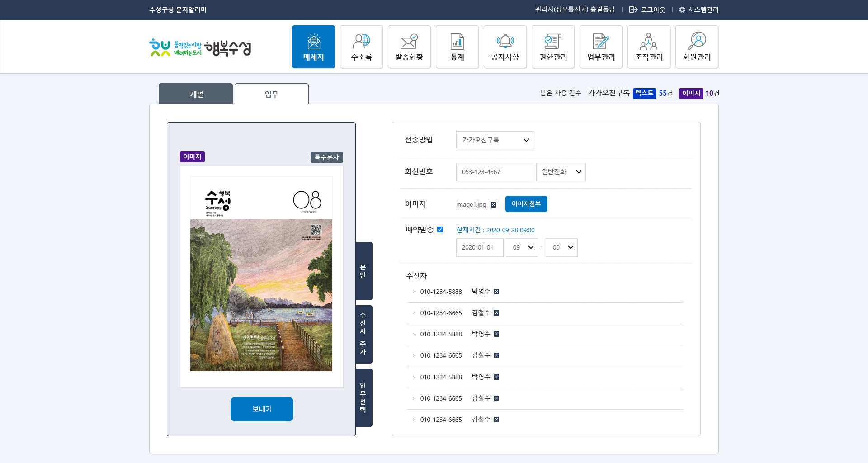Uncheck the 예약발송 scheduled send checkbox
The height and width of the screenshot is (463, 868).
(x=440, y=230)
